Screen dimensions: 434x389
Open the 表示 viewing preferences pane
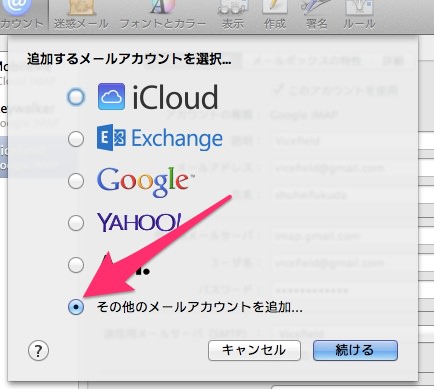pyautogui.click(x=233, y=15)
